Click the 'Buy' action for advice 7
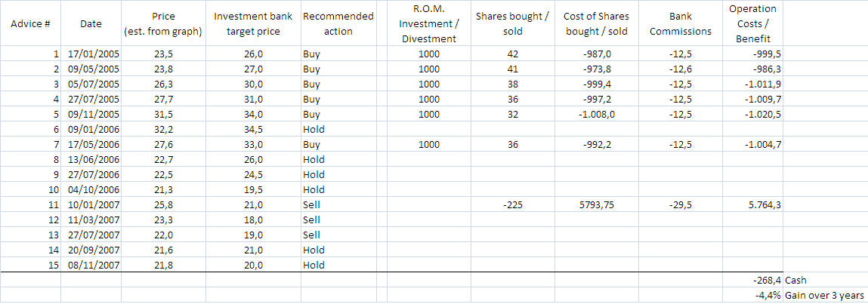Viewport: 868px width, 304px height. (x=311, y=144)
